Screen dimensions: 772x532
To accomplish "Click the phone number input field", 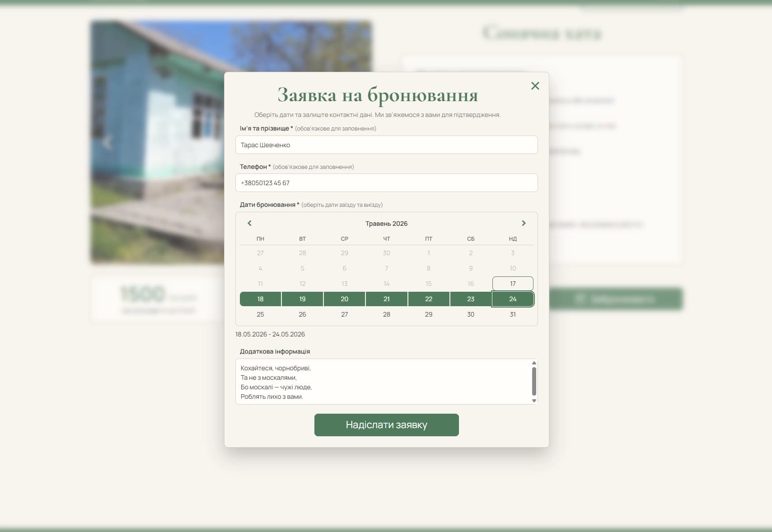I will [x=386, y=183].
